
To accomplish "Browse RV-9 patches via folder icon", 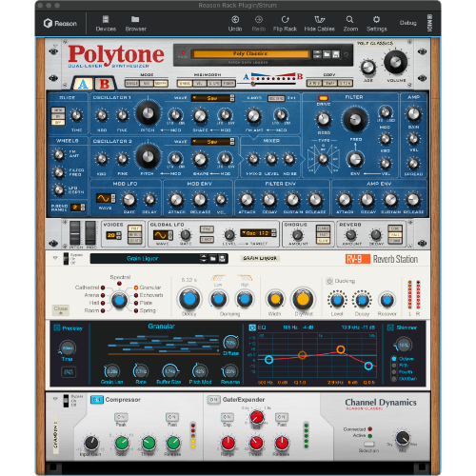I will pos(213,259).
